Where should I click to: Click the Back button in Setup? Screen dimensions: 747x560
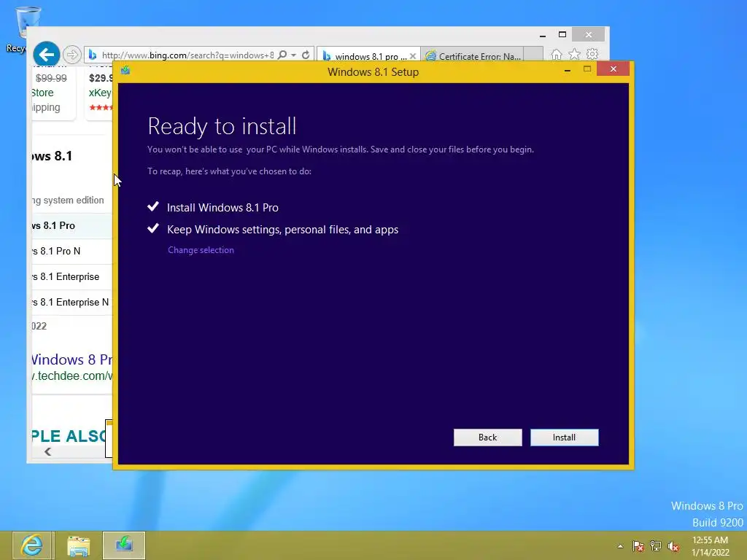click(x=487, y=437)
